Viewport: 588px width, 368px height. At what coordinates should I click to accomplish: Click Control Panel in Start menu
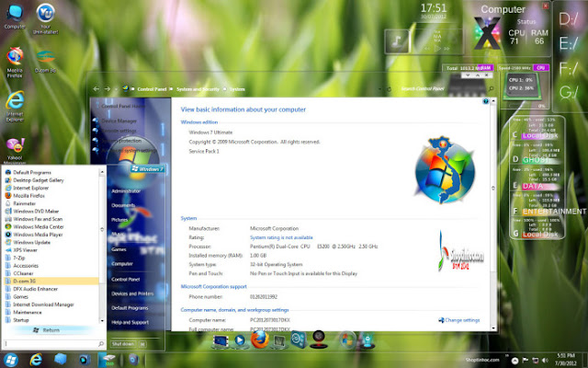[x=126, y=280]
